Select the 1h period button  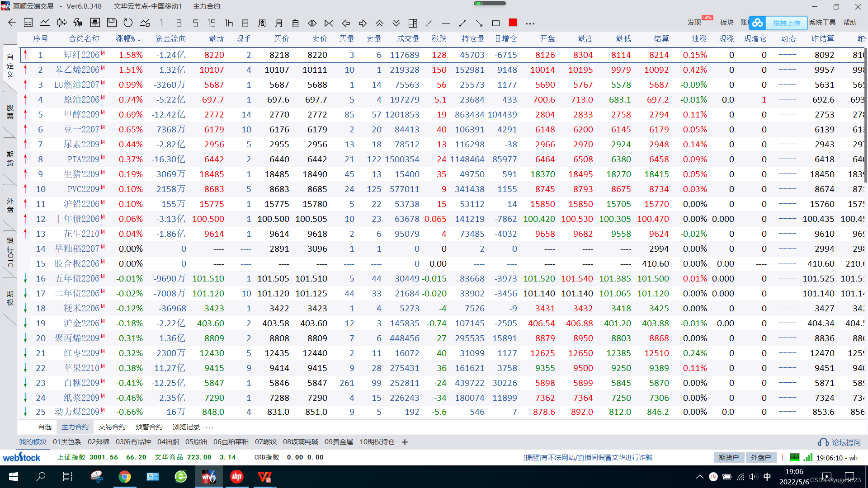tap(229, 23)
